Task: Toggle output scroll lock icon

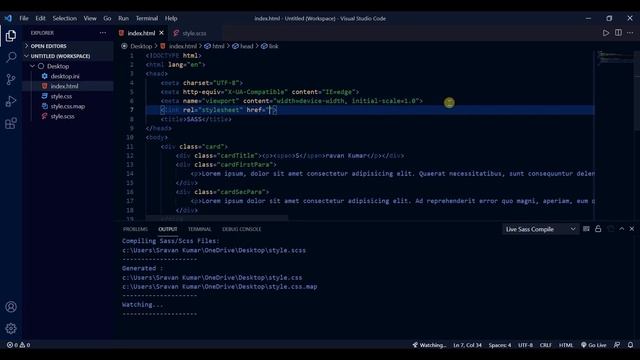Action: 598,229
